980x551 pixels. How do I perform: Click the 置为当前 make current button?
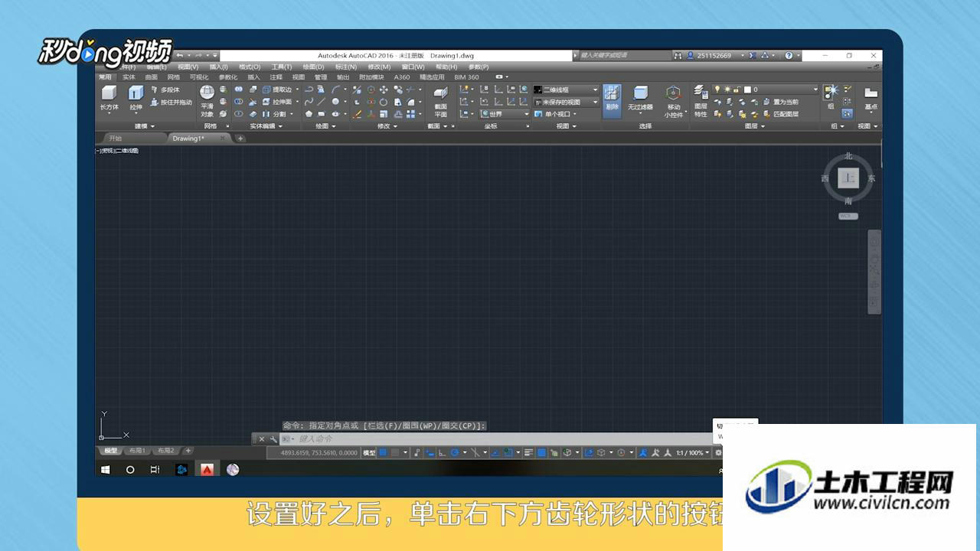click(780, 102)
